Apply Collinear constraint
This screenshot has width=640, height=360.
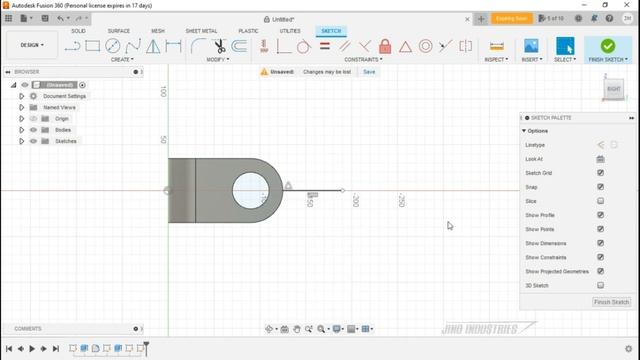(x=445, y=46)
